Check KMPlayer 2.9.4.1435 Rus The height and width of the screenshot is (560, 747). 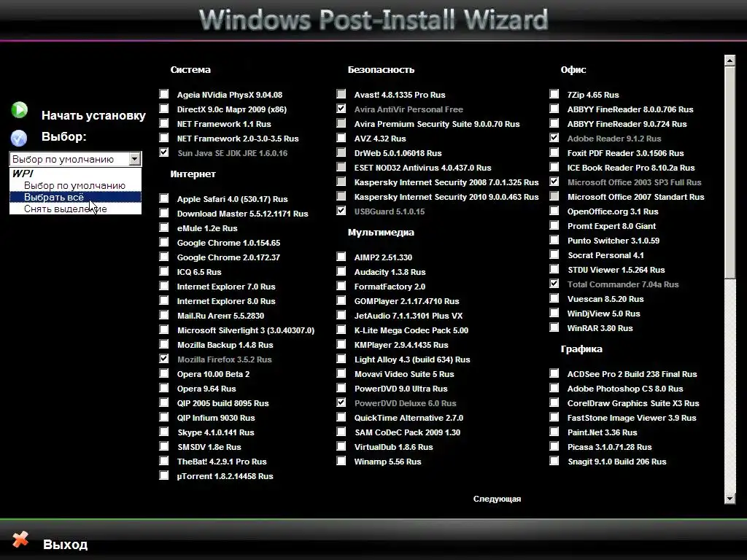click(x=341, y=344)
